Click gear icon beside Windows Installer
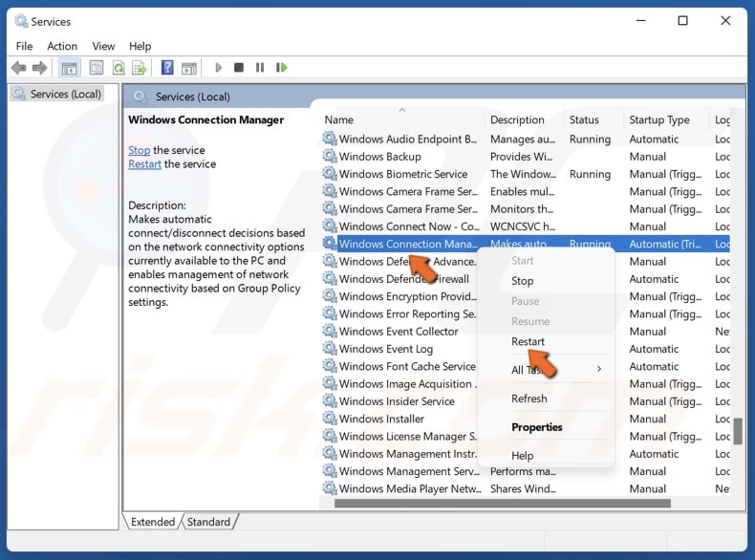The height and width of the screenshot is (560, 755). [330, 419]
